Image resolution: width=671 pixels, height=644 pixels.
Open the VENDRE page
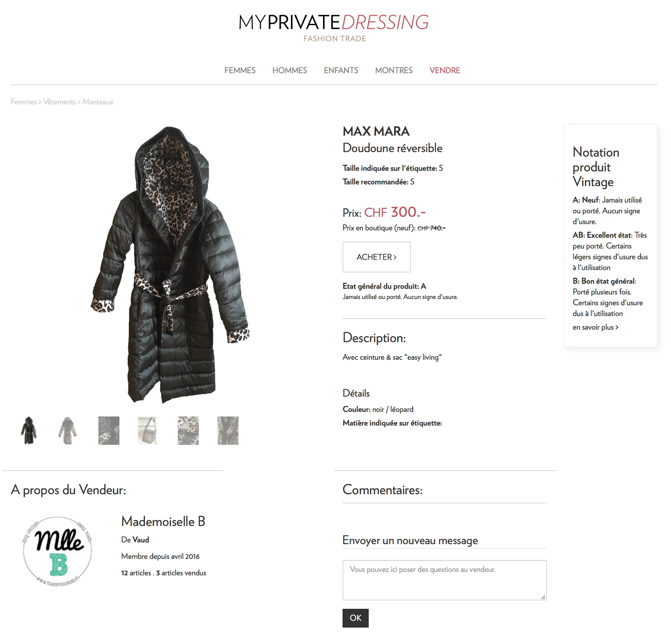point(445,70)
